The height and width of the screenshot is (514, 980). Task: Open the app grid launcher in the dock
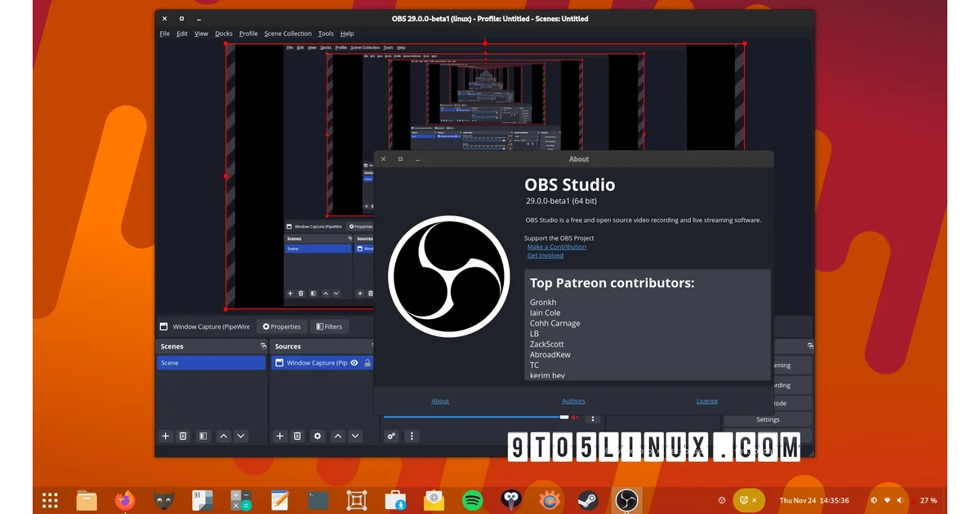click(x=50, y=500)
